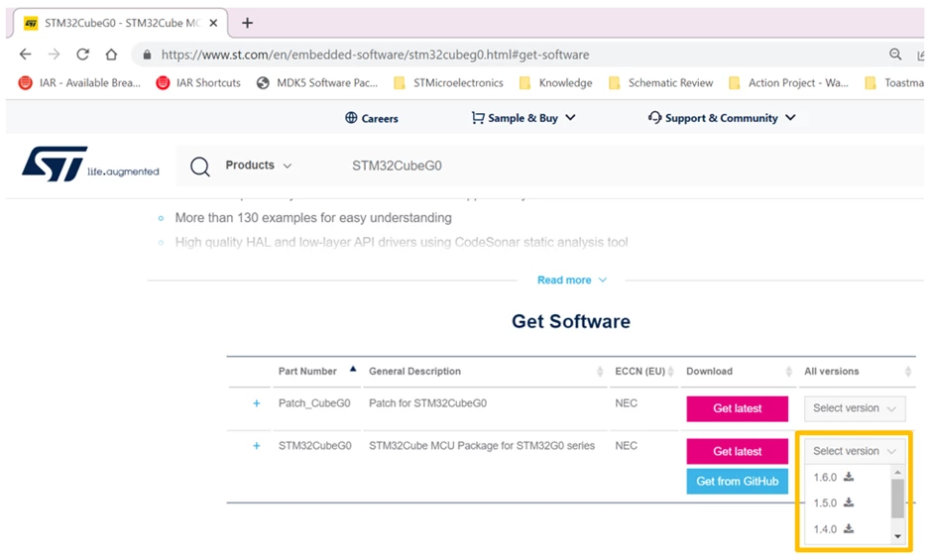This screenshot has width=932, height=560.
Task: Open Knowledge bookmark folder
Action: [555, 82]
